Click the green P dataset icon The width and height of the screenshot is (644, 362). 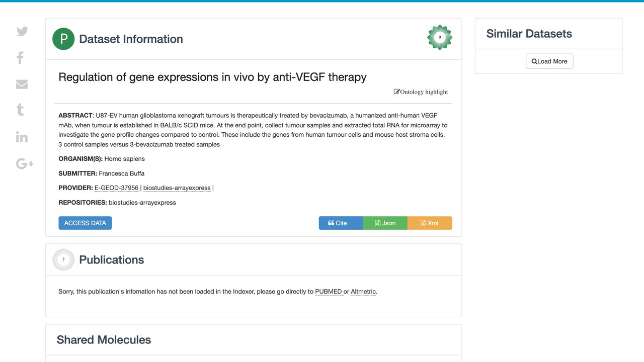pos(63,39)
